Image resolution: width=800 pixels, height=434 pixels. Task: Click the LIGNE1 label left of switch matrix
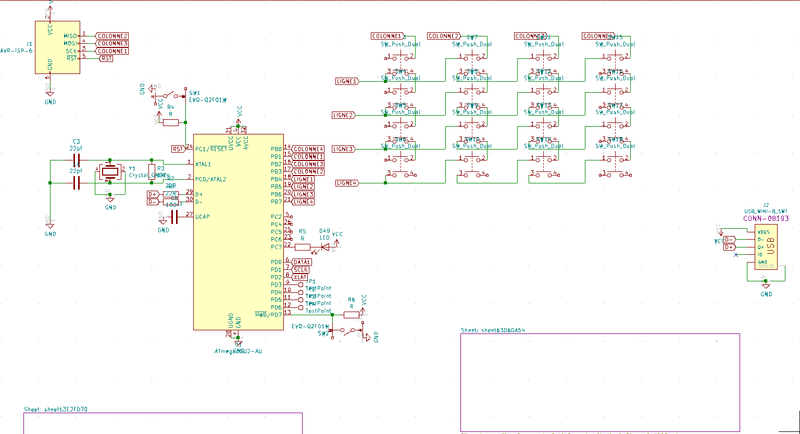[x=346, y=81]
